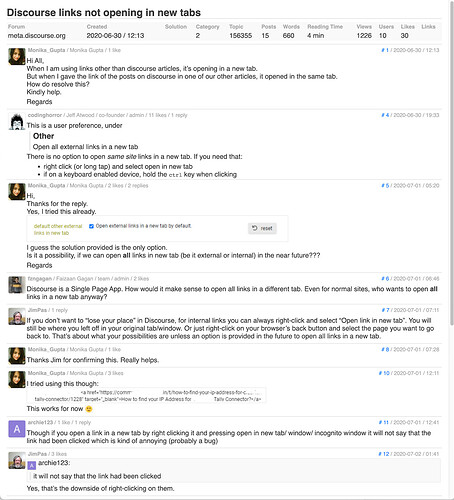Click Monika_Gupta's avatar on post #1
The height and width of the screenshot is (500, 454).
tap(17, 56)
